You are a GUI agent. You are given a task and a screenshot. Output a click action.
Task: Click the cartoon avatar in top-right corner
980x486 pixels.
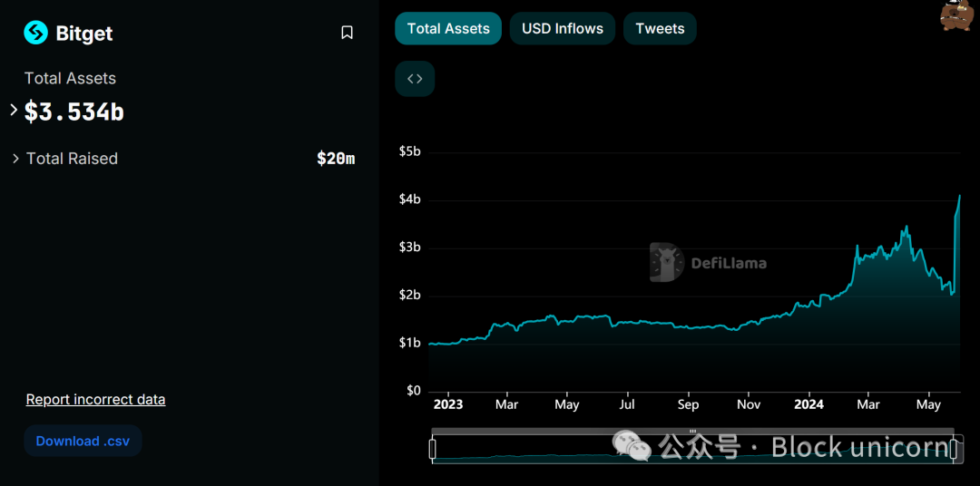point(957,15)
